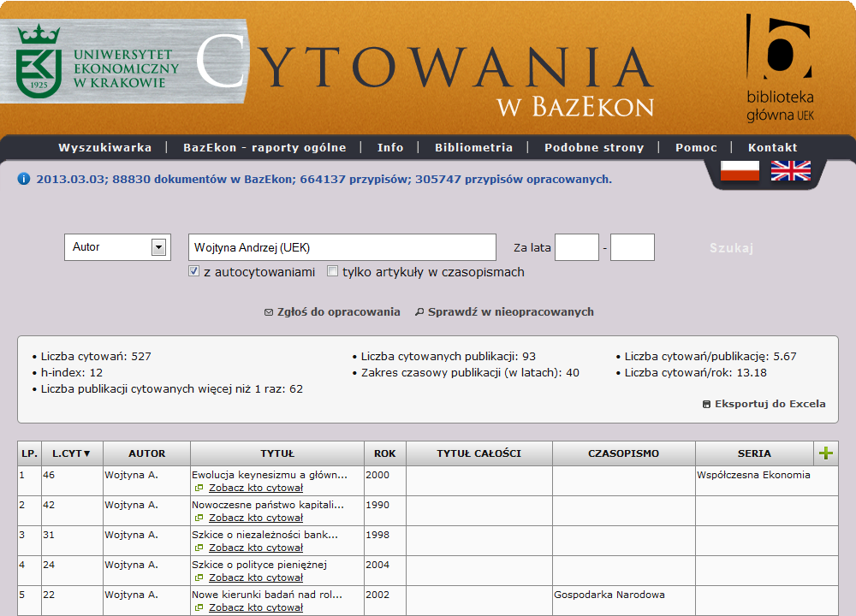Click Liczba cytowanych publikacji: 93 text
Screen dimensions: 856x616
(x=449, y=356)
